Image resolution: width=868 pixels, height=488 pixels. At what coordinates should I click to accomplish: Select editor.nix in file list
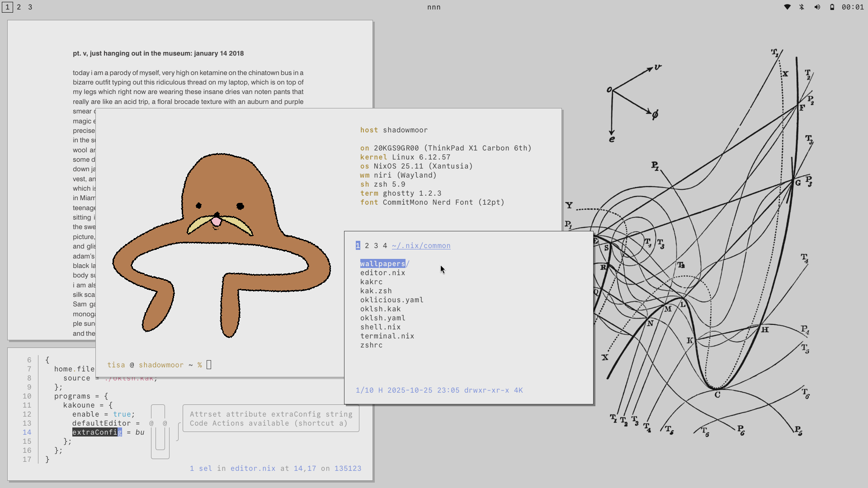(x=382, y=273)
